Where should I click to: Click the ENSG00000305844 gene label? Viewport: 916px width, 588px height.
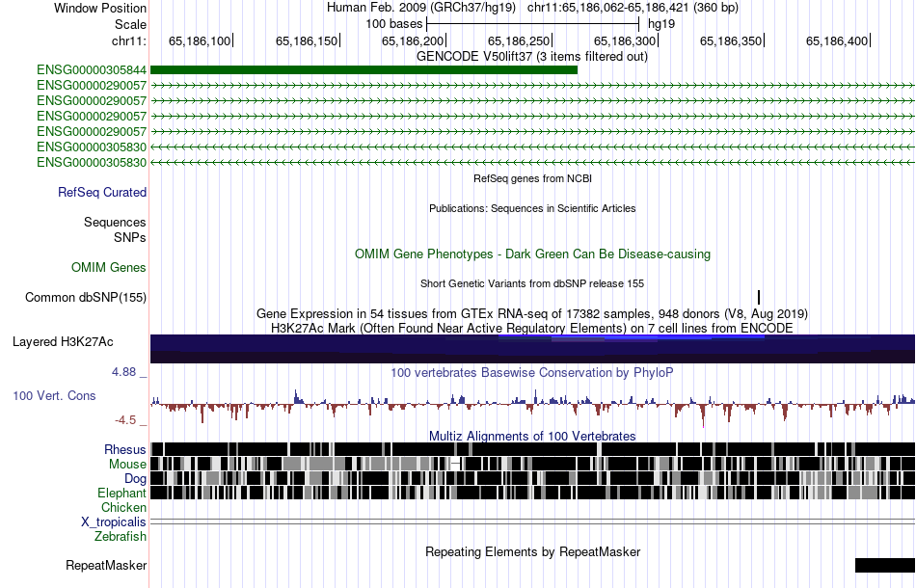(92, 70)
